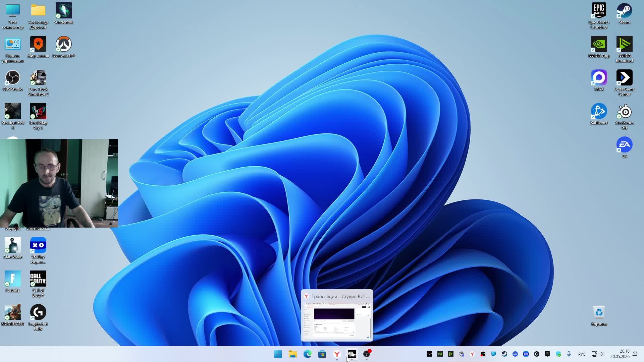Image resolution: width=644 pixels, height=362 pixels.
Task: Select the OBS Studio desktop shortcut
Action: (x=12, y=80)
